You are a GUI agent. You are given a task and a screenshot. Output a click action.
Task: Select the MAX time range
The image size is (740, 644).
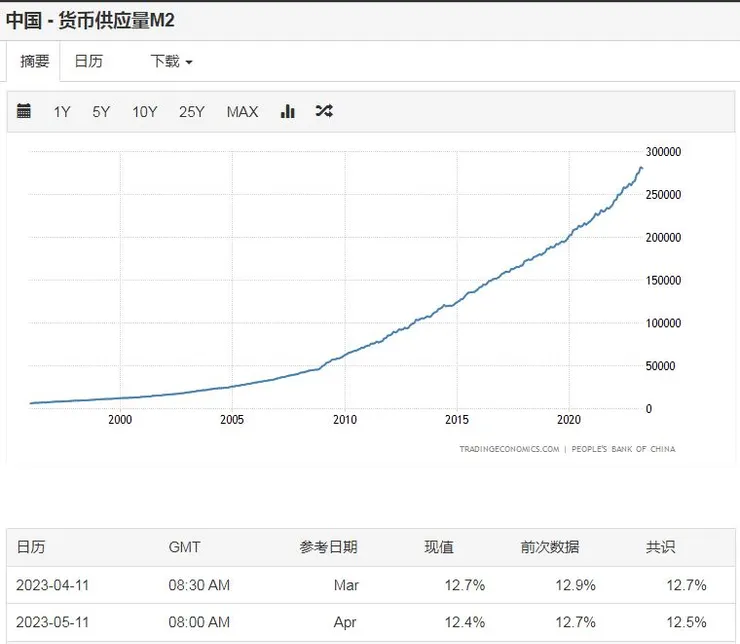pos(242,112)
